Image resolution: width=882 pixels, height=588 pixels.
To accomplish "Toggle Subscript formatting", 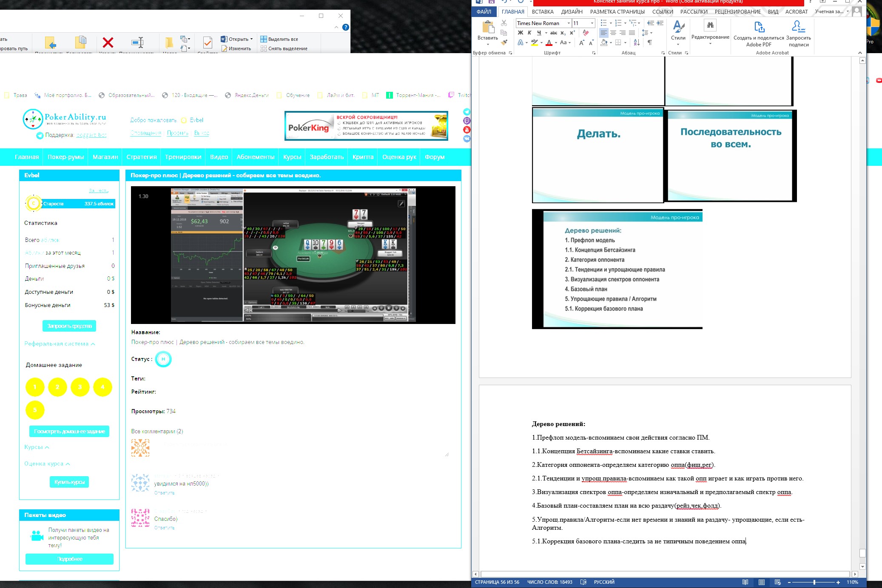I will pyautogui.click(x=563, y=33).
